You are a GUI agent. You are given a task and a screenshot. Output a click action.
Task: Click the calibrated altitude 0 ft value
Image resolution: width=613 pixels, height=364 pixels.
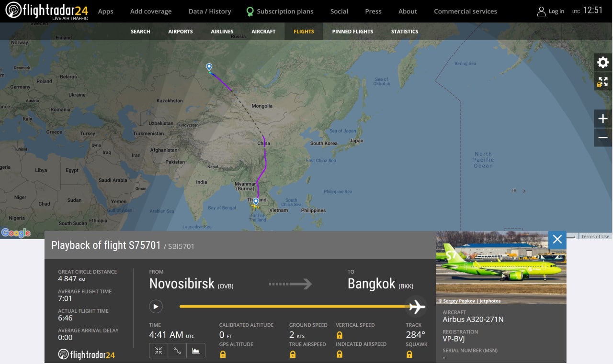tap(226, 335)
